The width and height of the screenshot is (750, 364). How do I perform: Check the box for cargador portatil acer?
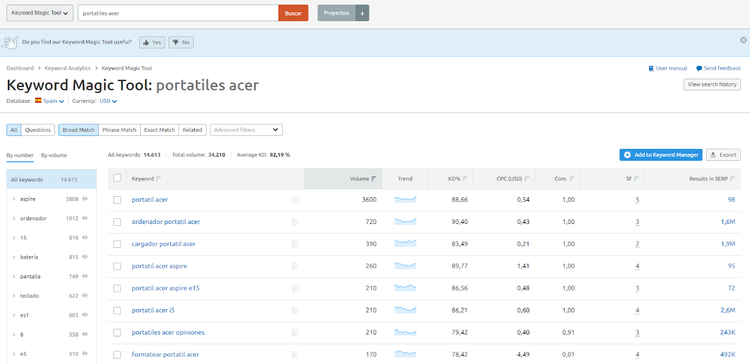[x=117, y=244]
